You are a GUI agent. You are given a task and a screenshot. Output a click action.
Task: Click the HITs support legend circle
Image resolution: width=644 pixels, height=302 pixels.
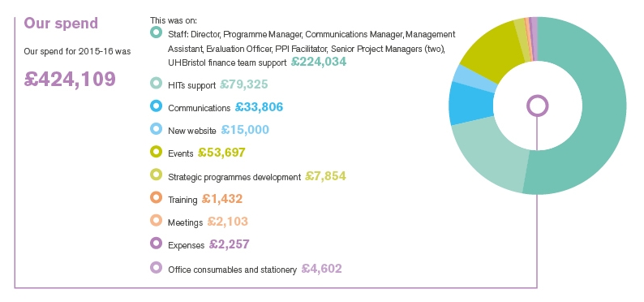[x=156, y=84]
